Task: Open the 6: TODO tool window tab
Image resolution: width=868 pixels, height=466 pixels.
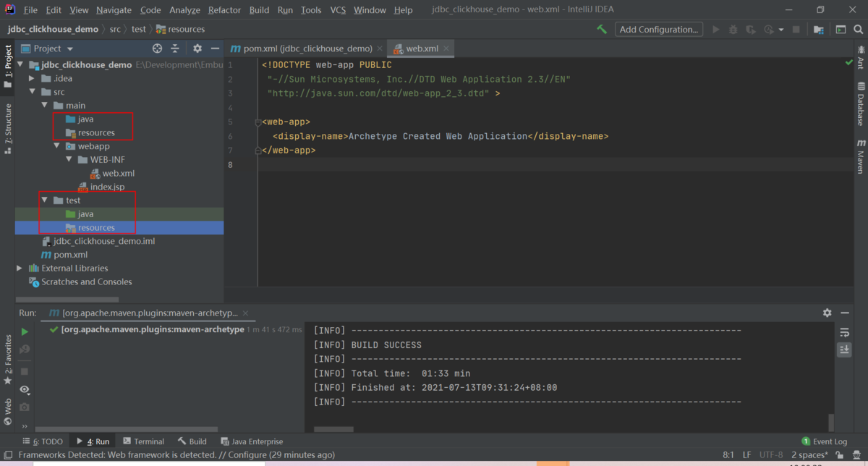Action: pos(44,441)
